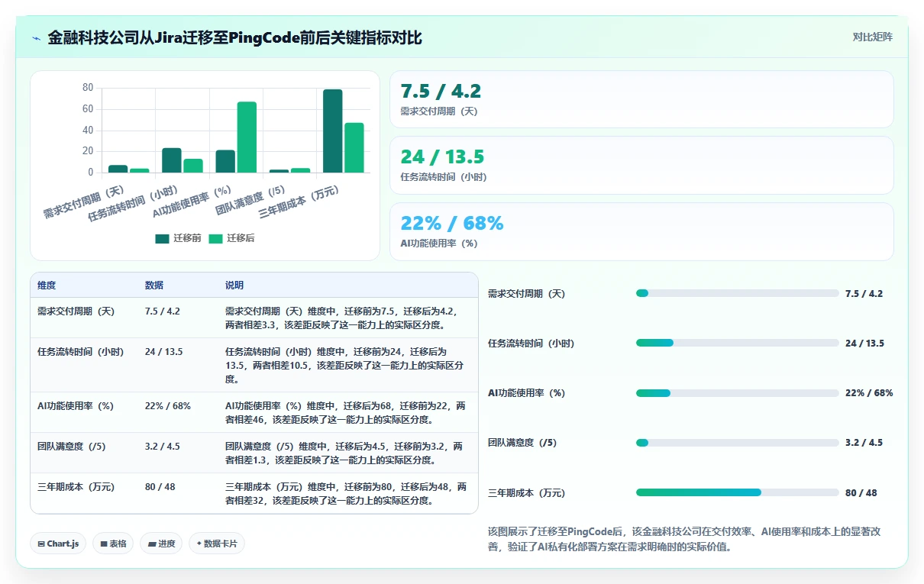The width and height of the screenshot is (924, 584).
Task: Toggle the 迁移后 legend swatch
Action: [215, 238]
